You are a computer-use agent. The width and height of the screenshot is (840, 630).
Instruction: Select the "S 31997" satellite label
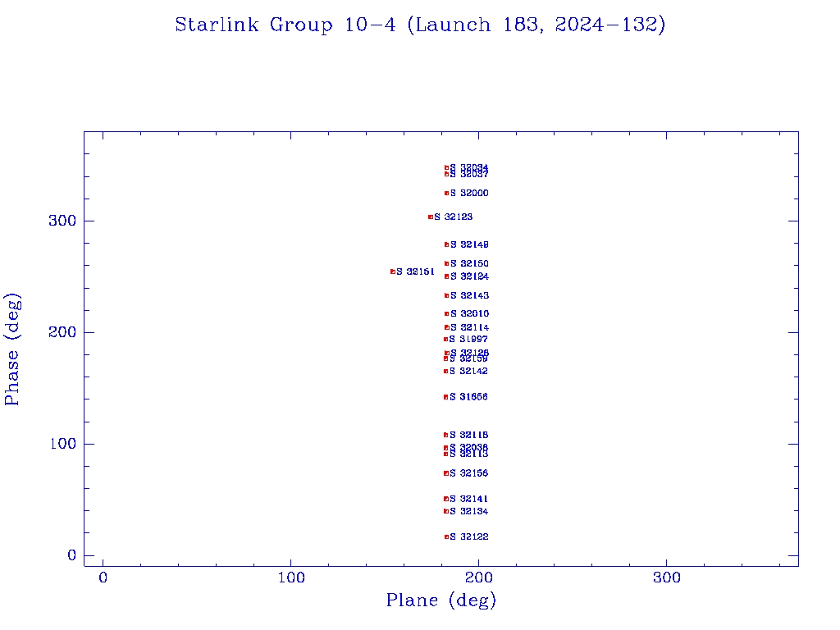(468, 339)
